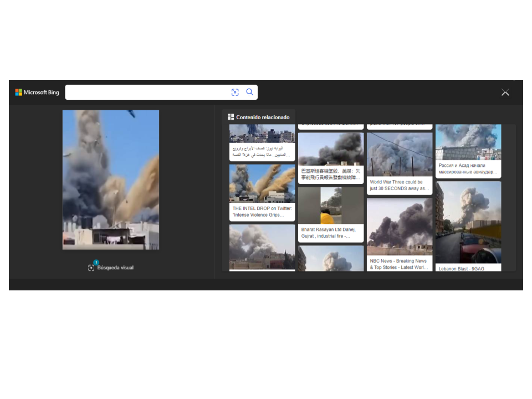This screenshot has width=532, height=399.
Task: Click inside the Bing search text field
Action: tap(147, 93)
